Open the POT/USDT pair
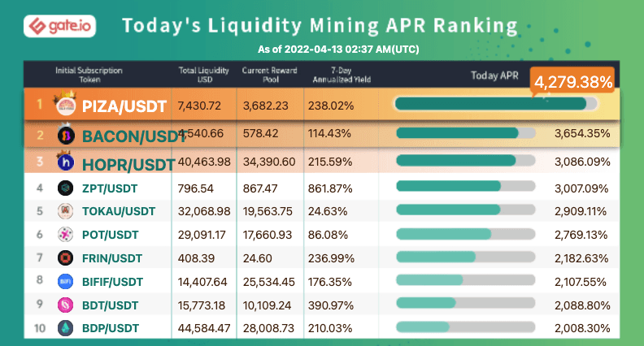The image size is (644, 346). click(110, 235)
